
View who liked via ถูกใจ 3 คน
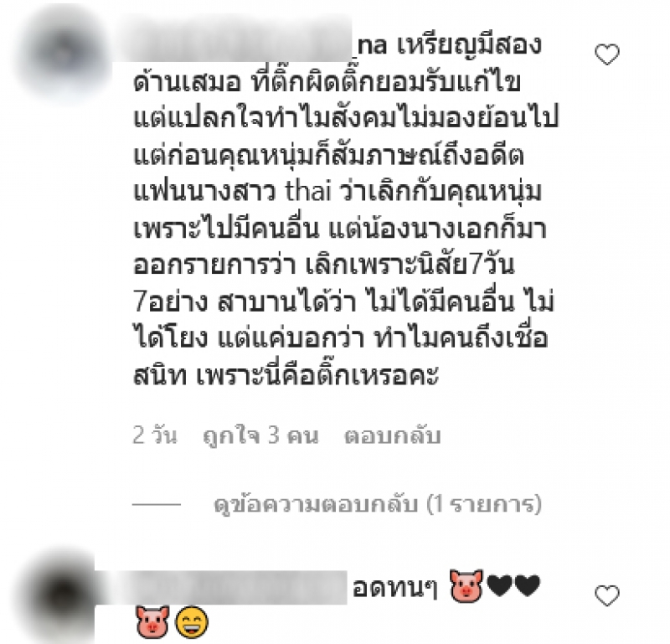click(x=260, y=435)
